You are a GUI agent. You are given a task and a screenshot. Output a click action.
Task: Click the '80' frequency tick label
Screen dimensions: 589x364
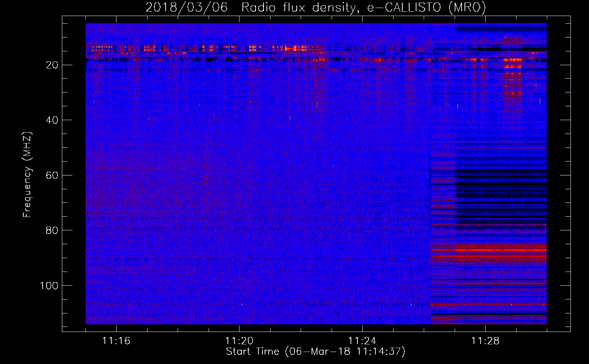(52, 230)
